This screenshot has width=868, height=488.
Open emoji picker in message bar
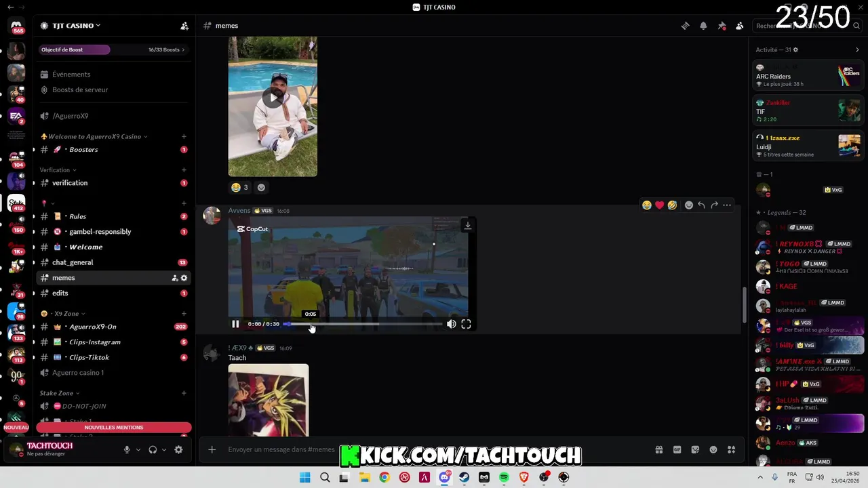[x=713, y=449]
